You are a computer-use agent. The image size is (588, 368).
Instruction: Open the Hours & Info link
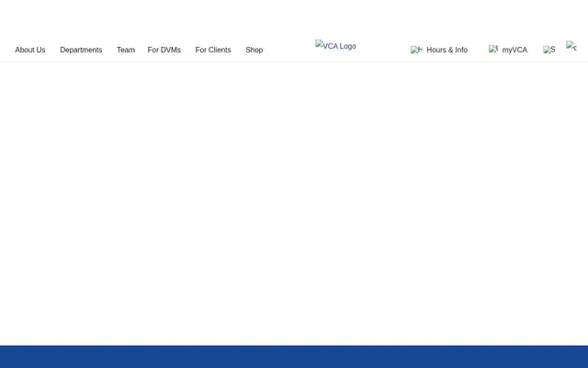click(447, 50)
